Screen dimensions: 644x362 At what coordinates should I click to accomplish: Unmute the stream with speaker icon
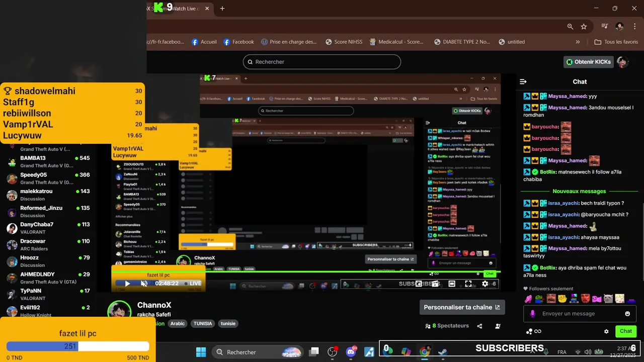click(144, 284)
